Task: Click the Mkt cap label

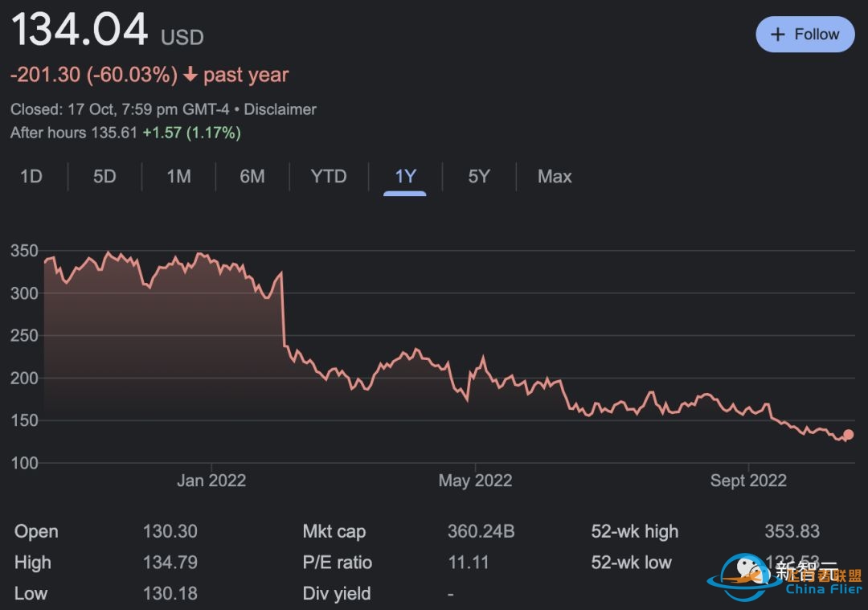Action: (x=334, y=531)
